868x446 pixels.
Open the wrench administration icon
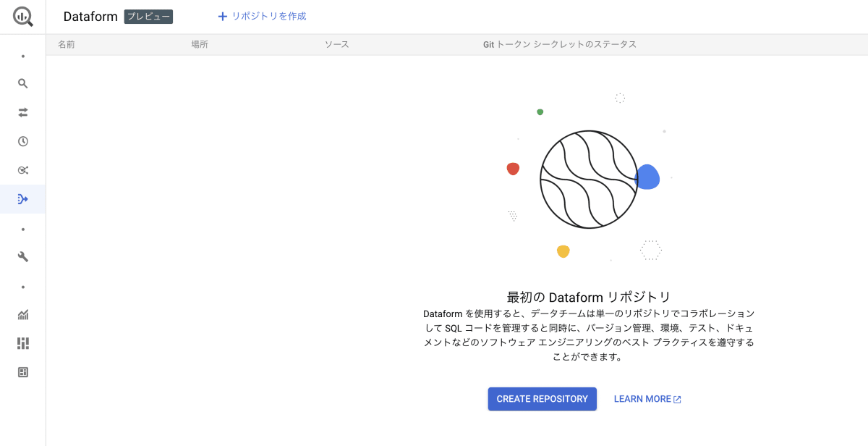pos(23,256)
